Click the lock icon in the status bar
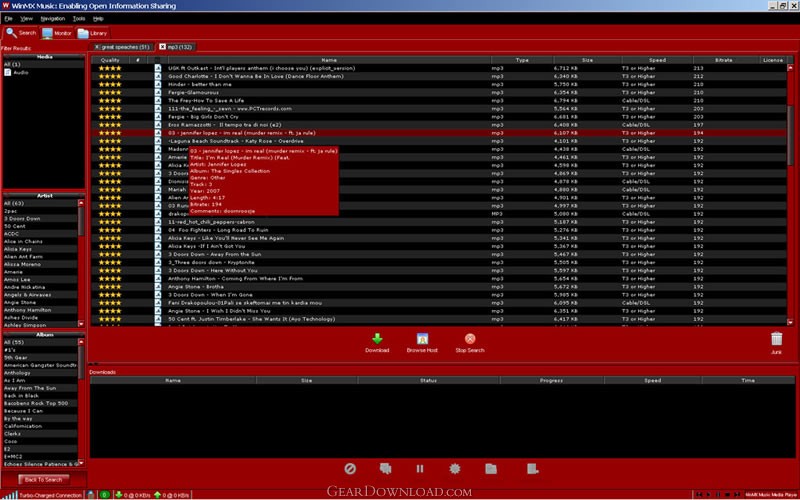 click(91, 495)
